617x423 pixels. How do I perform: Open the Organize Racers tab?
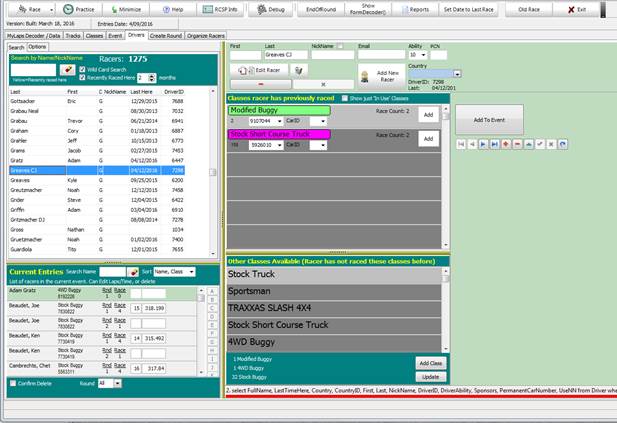pyautogui.click(x=205, y=36)
